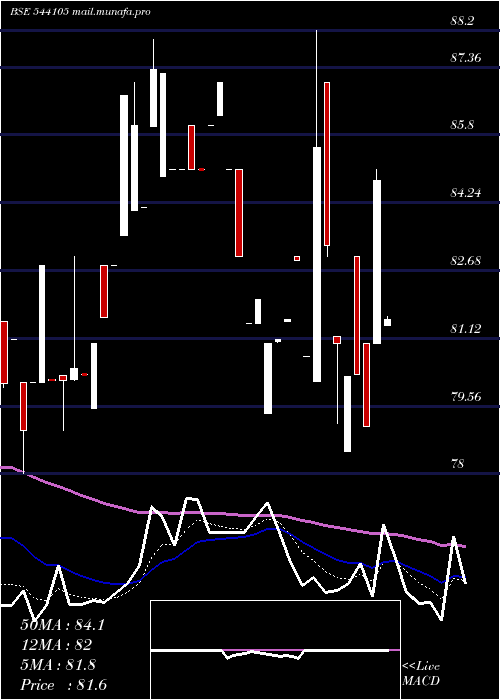Click the Price : 81.6 readout
The height and width of the screenshot is (700, 500).
63,685
